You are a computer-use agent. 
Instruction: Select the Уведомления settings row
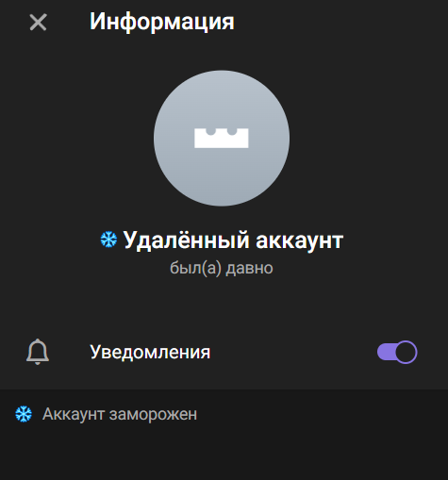click(224, 352)
